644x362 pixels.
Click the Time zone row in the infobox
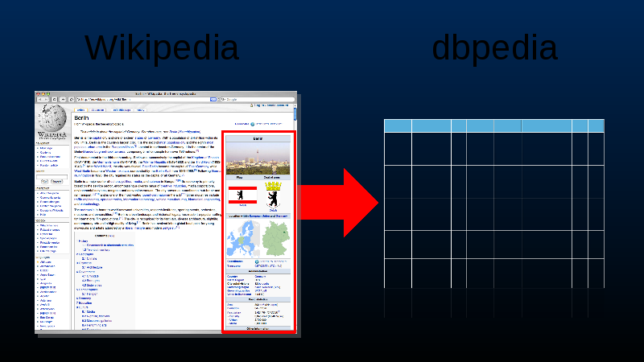tap(258, 266)
